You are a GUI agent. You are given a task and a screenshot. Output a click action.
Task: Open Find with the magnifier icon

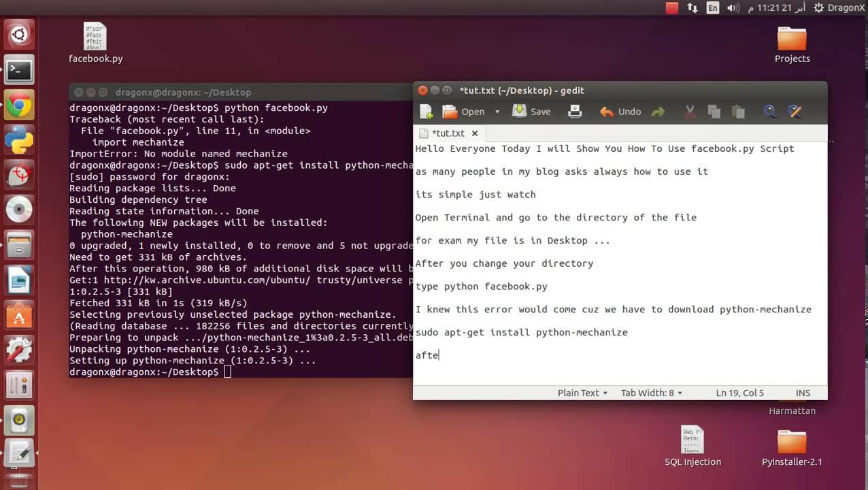point(770,112)
